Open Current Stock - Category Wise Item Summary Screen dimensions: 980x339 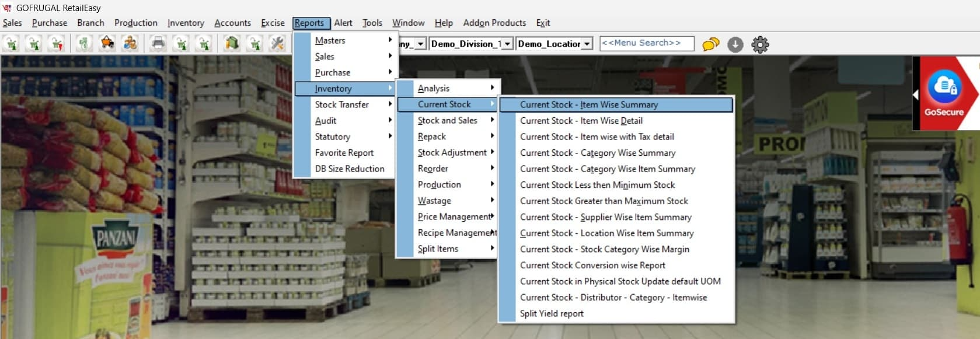616,169
